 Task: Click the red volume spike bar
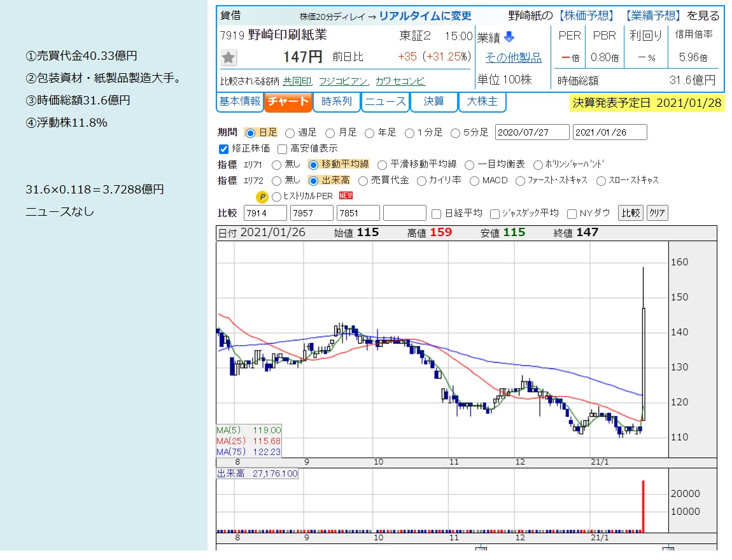(644, 507)
